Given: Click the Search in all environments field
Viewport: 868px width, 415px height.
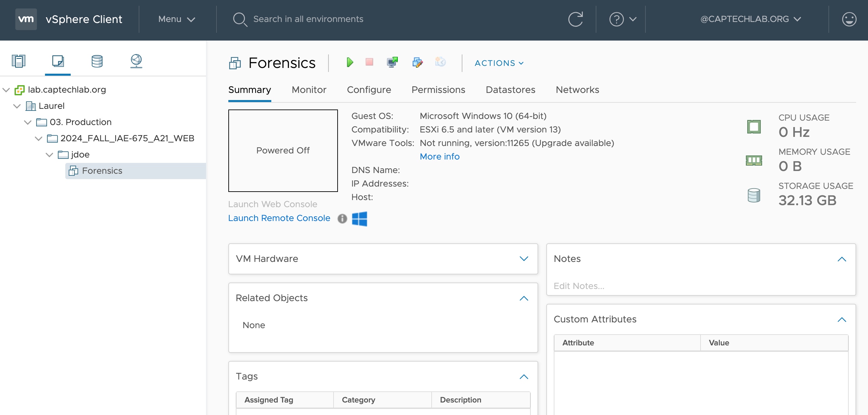Looking at the screenshot, I should (x=308, y=19).
